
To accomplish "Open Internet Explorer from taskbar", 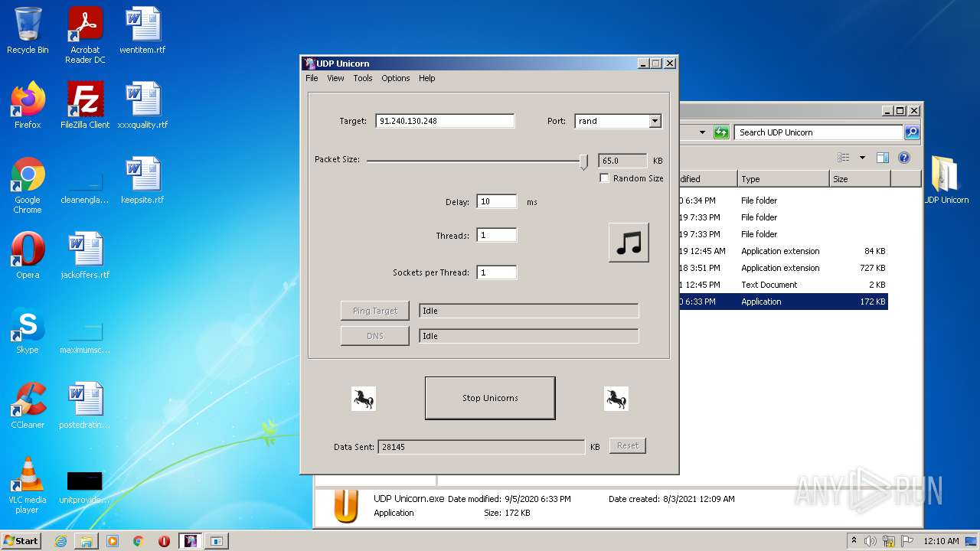I will 60,541.
